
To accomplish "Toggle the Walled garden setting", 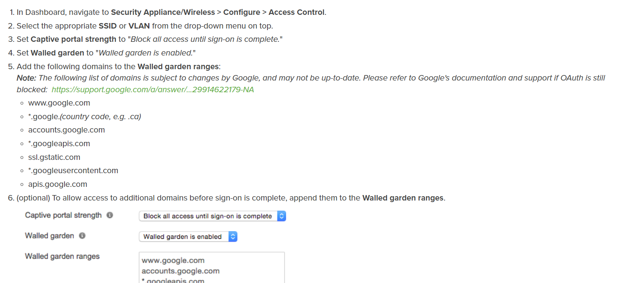I will pos(188,236).
